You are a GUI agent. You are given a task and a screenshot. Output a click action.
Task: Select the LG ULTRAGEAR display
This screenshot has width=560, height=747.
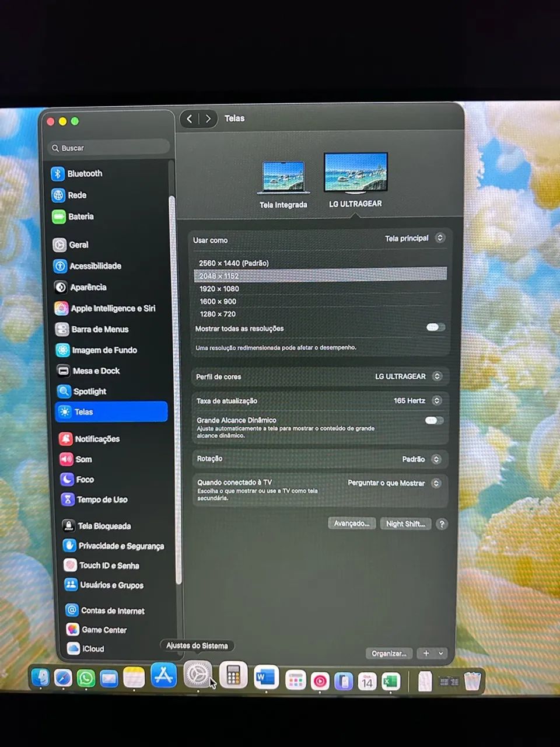click(355, 180)
